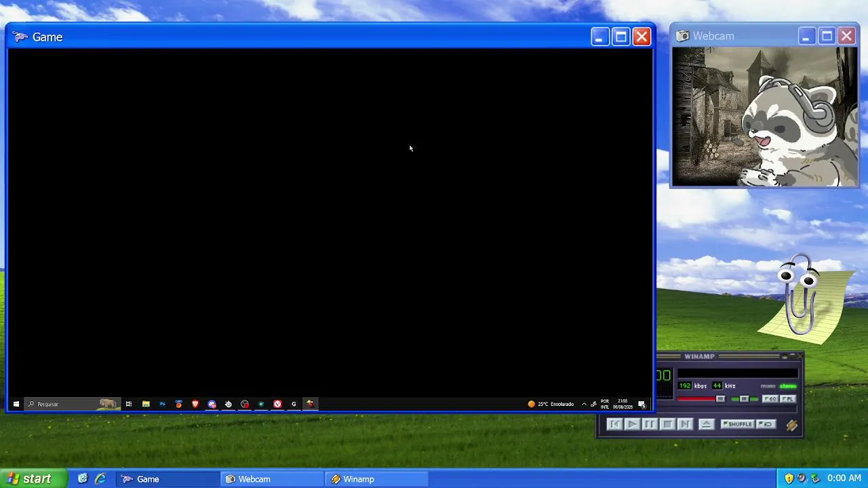This screenshot has height=488, width=868.
Task: Close the Game window
Action: [642, 37]
